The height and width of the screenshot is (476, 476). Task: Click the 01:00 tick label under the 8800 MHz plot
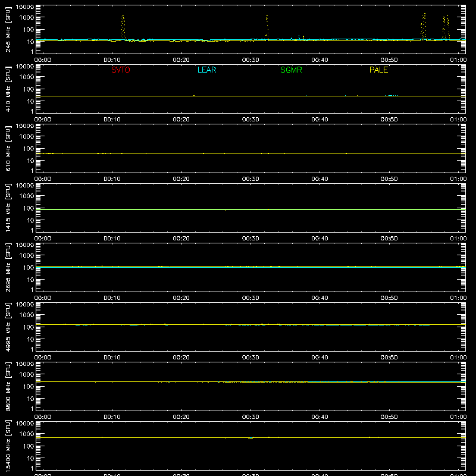(x=458, y=417)
